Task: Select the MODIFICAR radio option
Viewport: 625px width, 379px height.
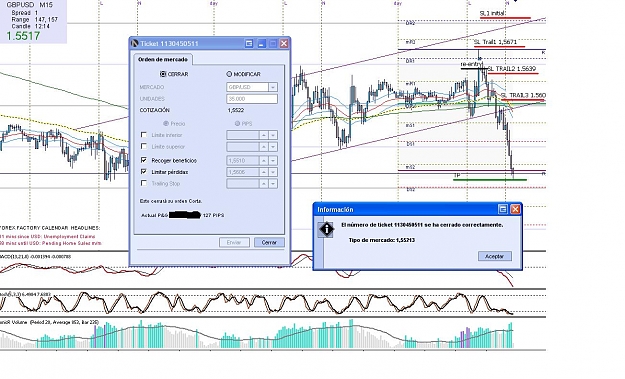Action: (x=229, y=74)
